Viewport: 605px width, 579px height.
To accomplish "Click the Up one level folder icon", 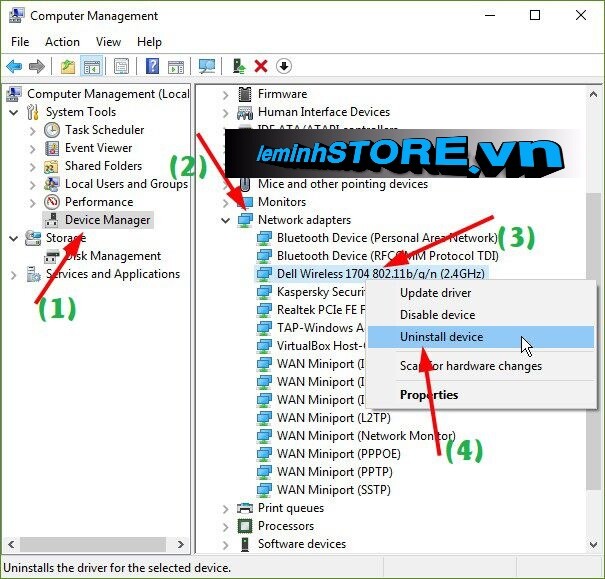I will click(68, 66).
